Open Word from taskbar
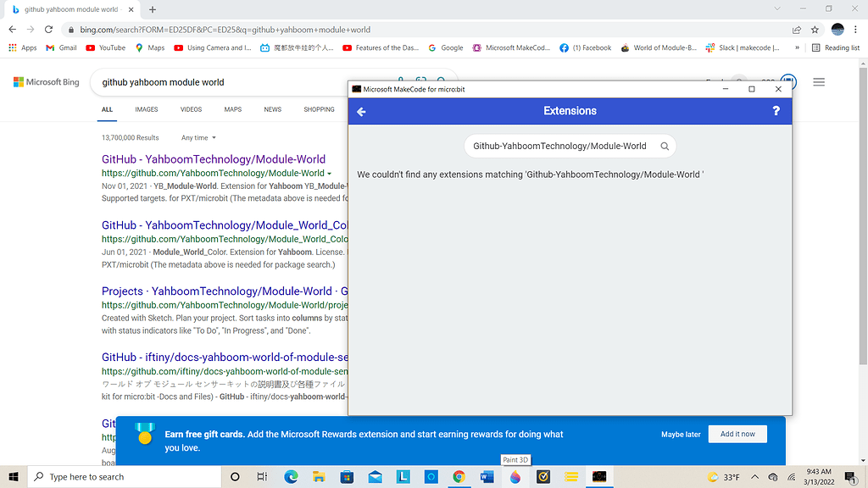 coord(487,476)
